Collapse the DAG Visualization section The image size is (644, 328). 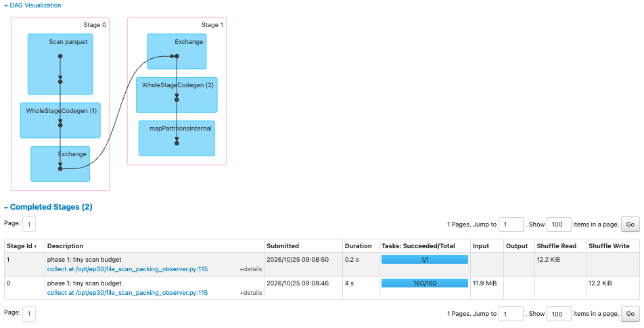pos(32,5)
